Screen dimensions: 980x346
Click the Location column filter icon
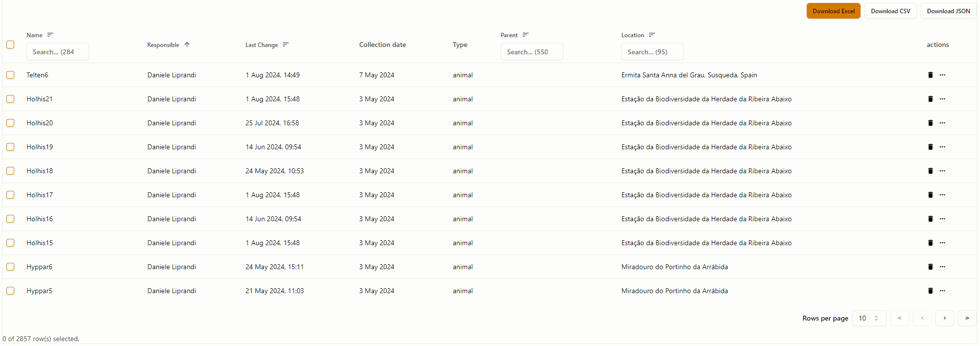click(652, 35)
